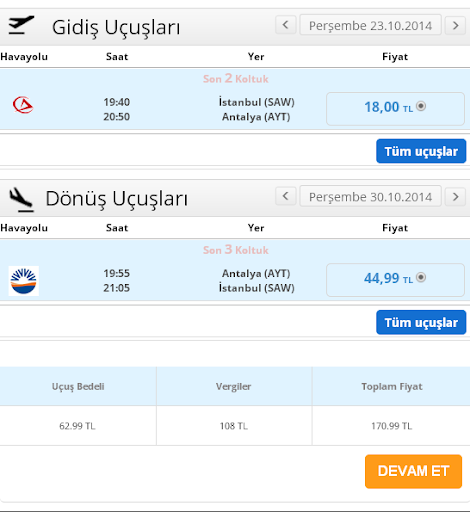Click the departing airplane icon beside Gidiş Uçuşları

(x=21, y=25)
